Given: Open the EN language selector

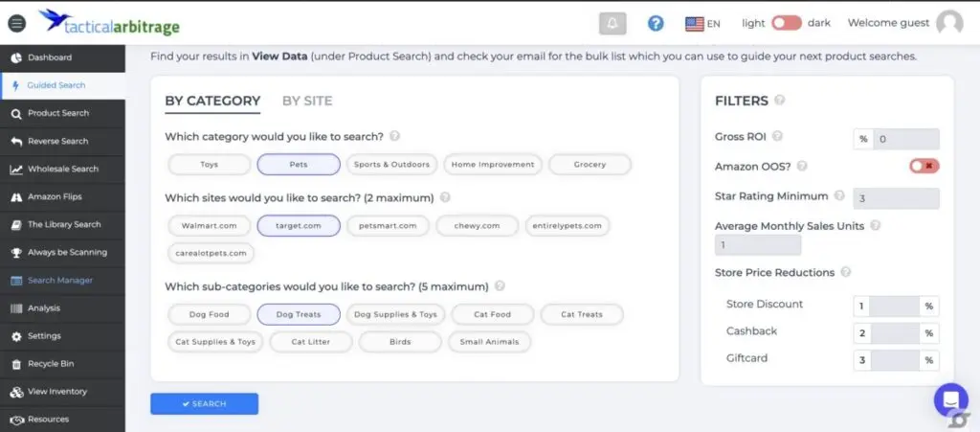Looking at the screenshot, I should [703, 23].
